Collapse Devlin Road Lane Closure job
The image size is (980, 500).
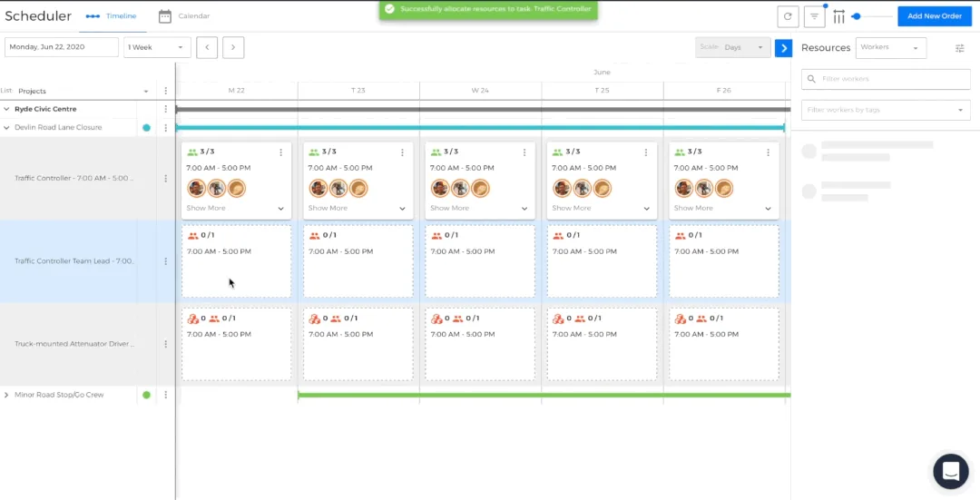7,128
